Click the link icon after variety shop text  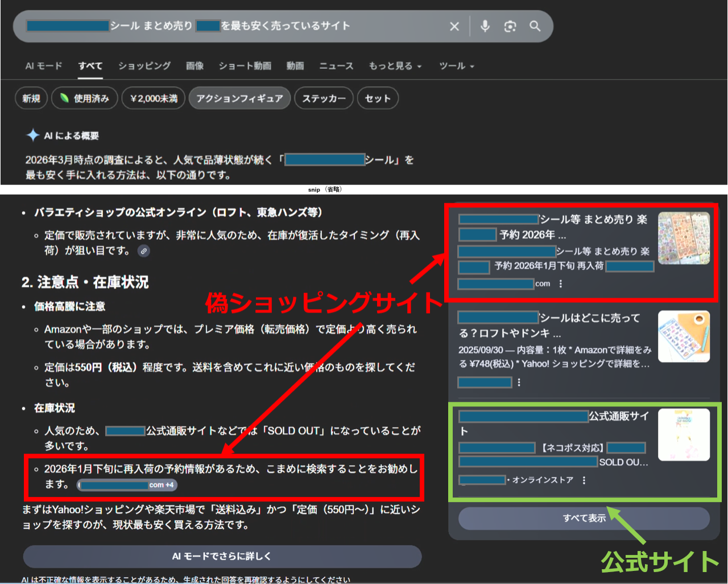click(144, 251)
